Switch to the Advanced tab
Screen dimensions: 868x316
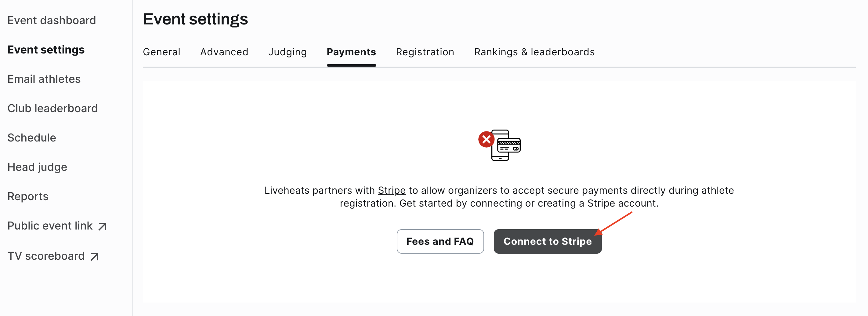[224, 52]
